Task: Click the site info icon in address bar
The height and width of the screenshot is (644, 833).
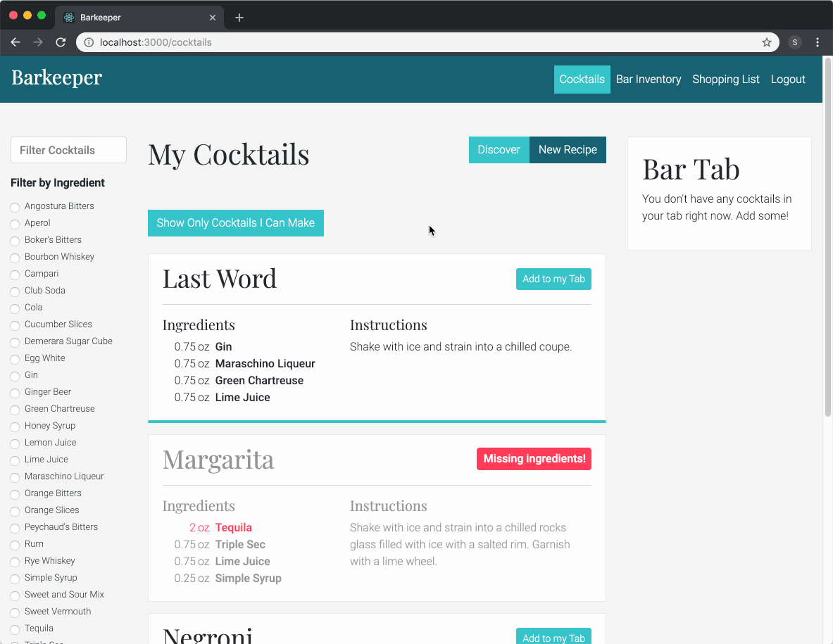Action: coord(89,42)
